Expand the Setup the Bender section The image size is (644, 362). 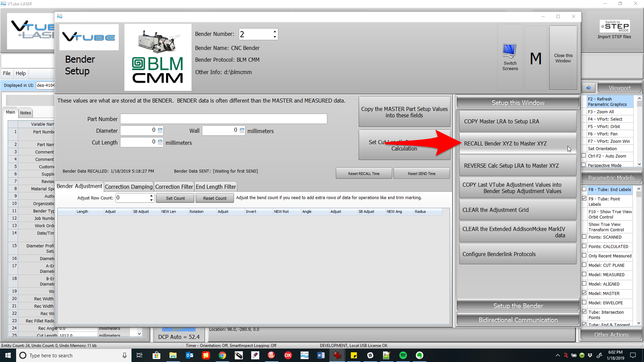click(x=518, y=306)
